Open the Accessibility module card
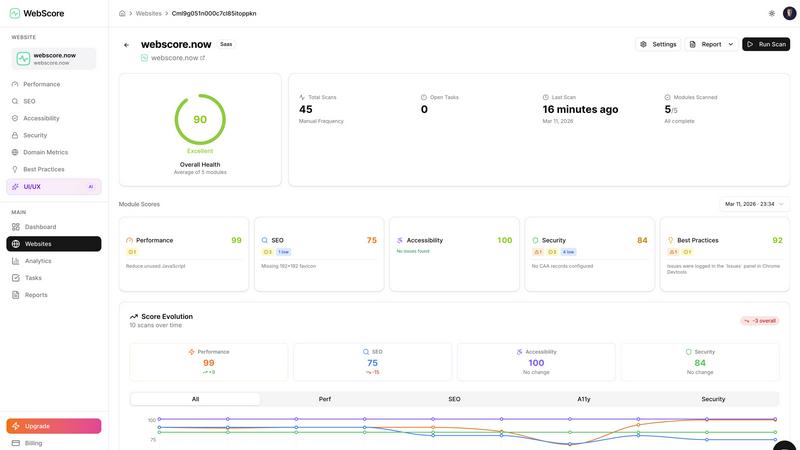This screenshot has height=450, width=800. coord(454,254)
